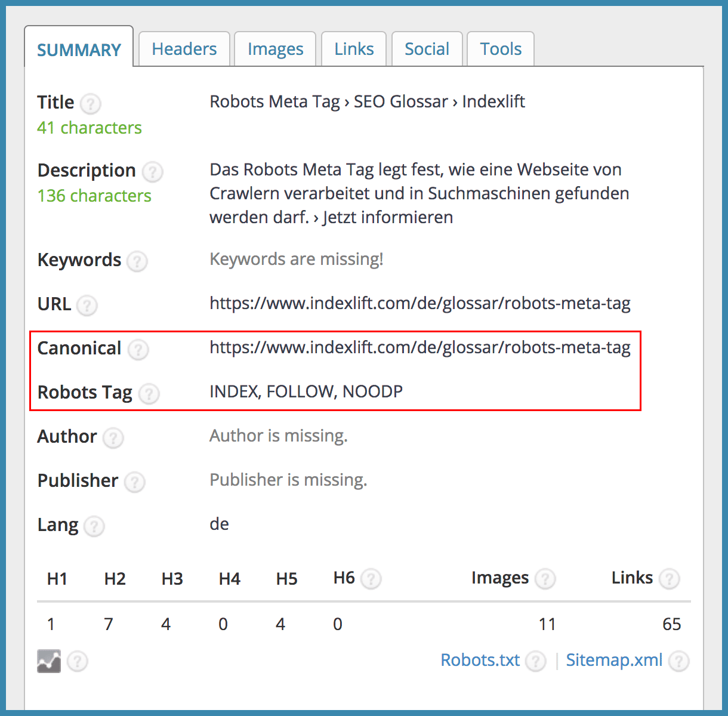The width and height of the screenshot is (728, 716).
Task: Click the help icon beside the chart icon
Action: point(78,661)
